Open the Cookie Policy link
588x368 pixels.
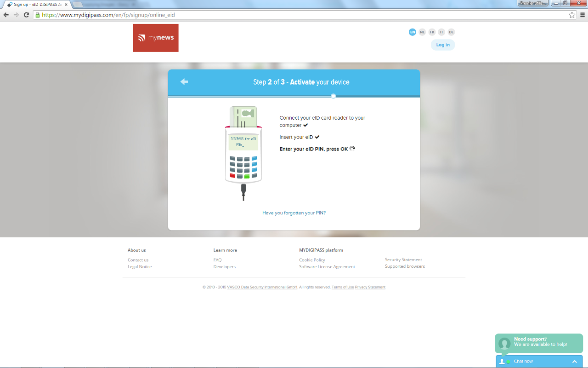point(312,260)
